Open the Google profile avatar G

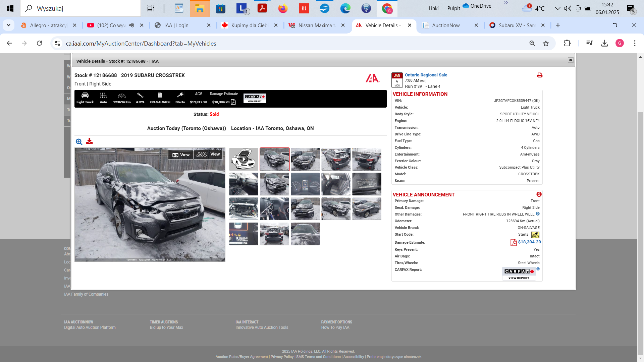pyautogui.click(x=620, y=43)
